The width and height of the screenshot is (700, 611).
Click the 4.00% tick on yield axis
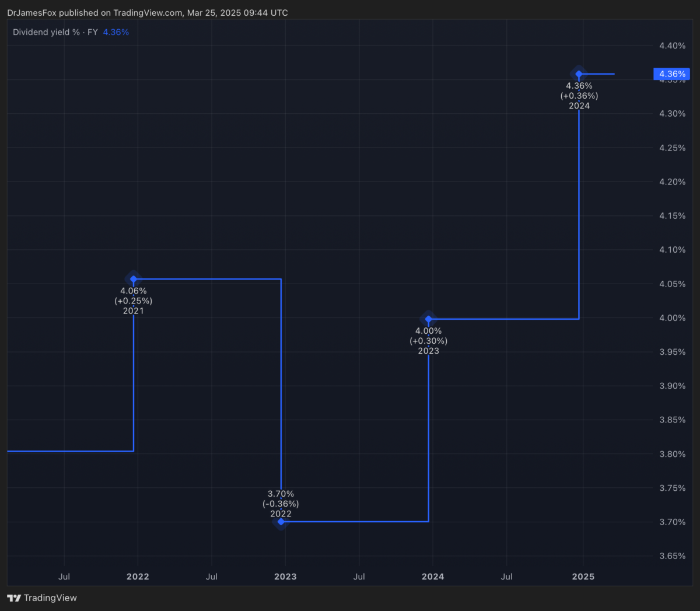coord(672,318)
